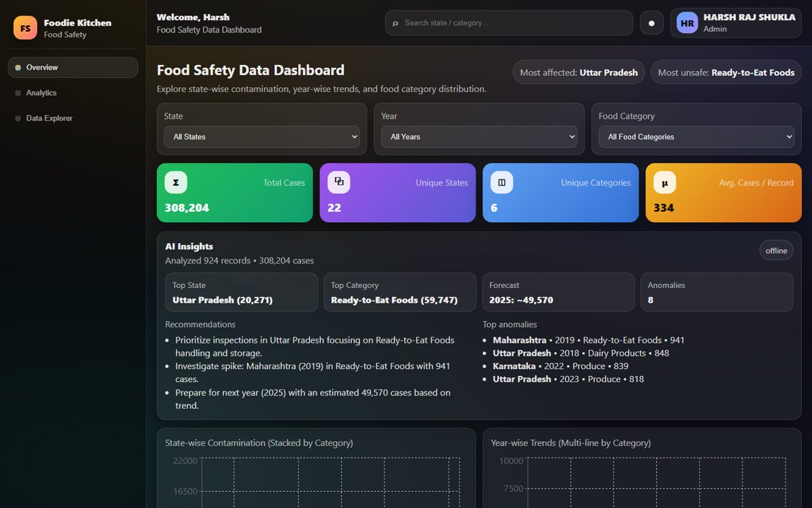Click the Uttar Pradesh 2018 Dairy Products anomaly

coord(581,353)
